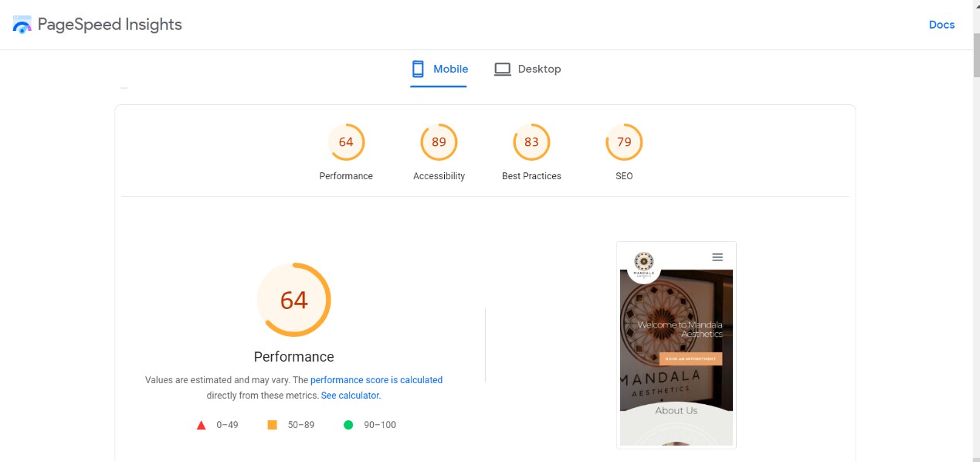Open the Docs link
The image size is (980, 462).
941,24
